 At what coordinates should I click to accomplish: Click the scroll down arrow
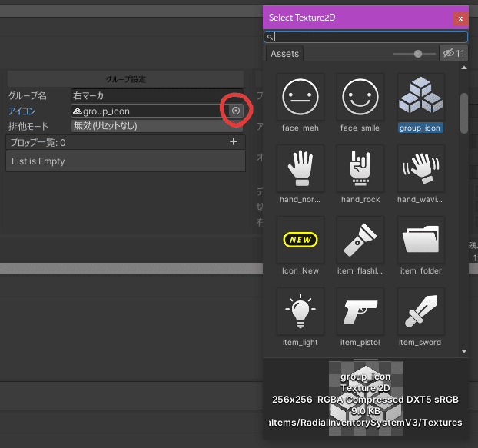(464, 351)
